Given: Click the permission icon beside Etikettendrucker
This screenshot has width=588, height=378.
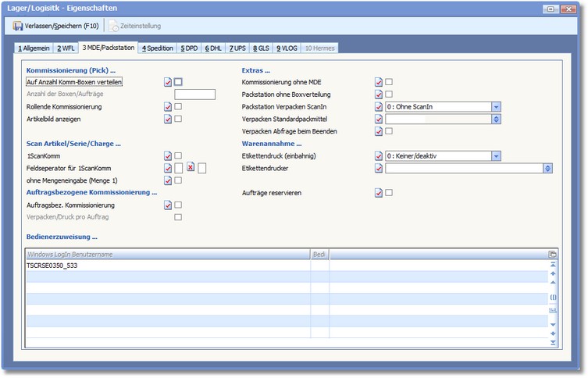Looking at the screenshot, I should click(x=379, y=168).
